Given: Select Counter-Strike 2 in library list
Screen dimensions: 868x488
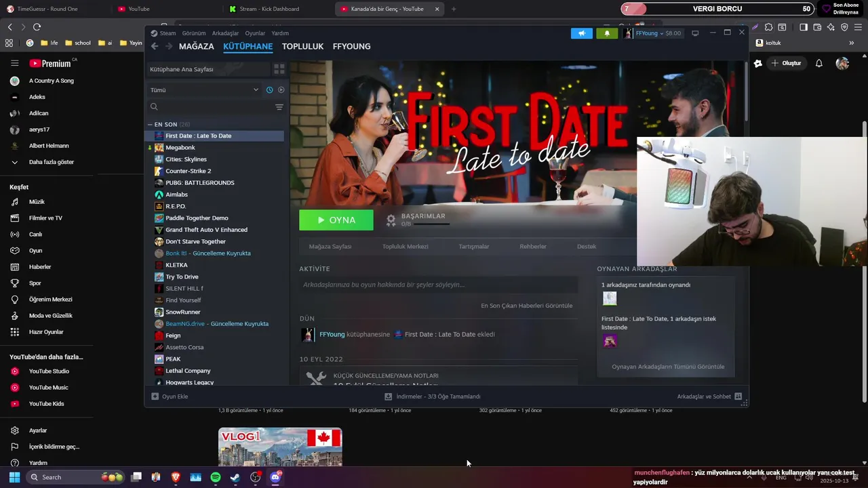Looking at the screenshot, I should [188, 171].
